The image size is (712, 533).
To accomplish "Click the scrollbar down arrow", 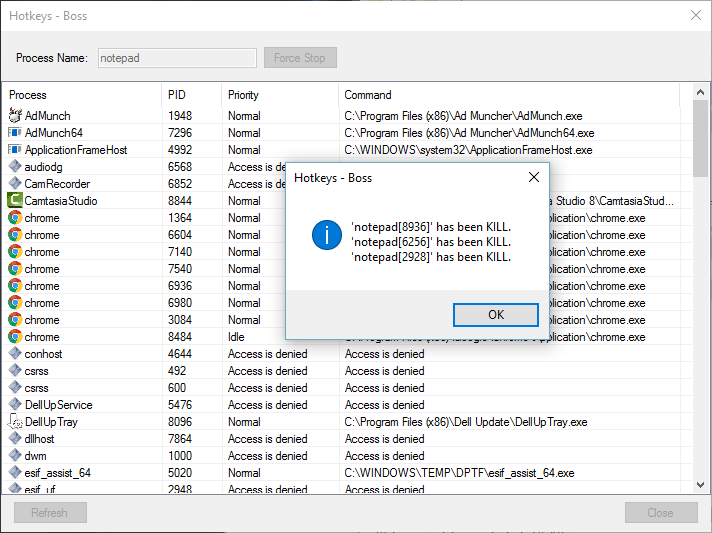I will pos(700,485).
